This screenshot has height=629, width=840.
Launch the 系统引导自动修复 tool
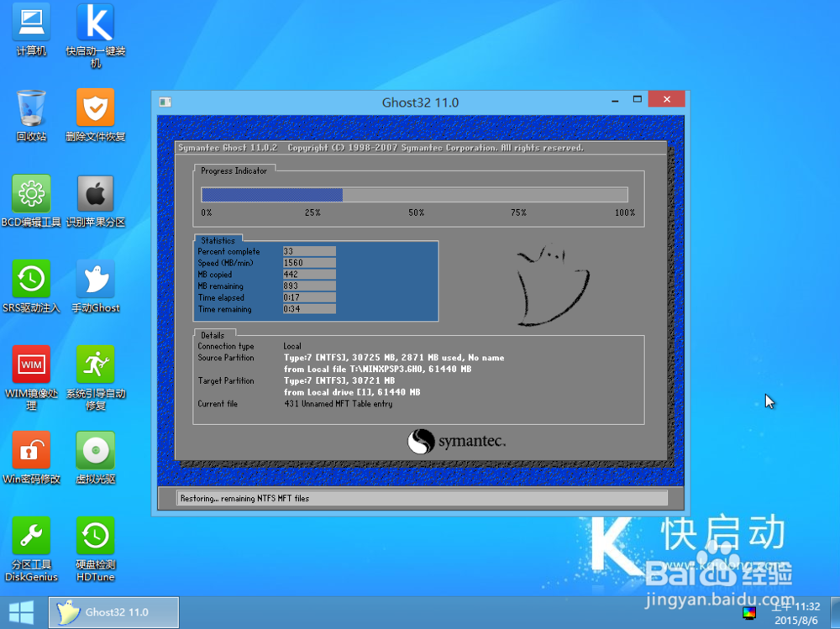click(95, 363)
